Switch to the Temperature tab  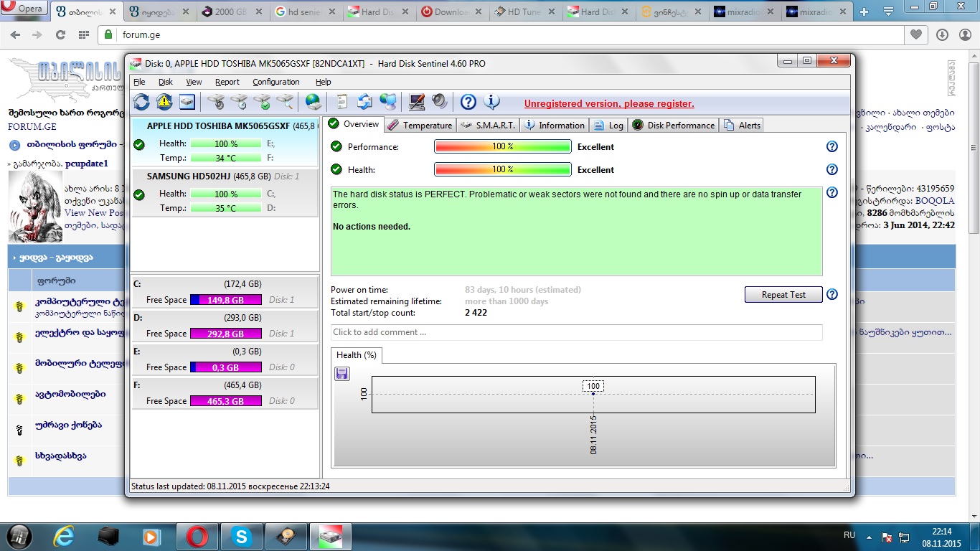420,125
